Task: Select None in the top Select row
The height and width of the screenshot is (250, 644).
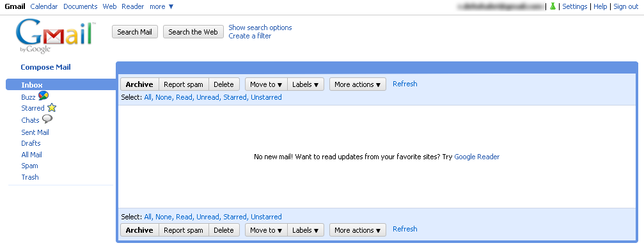Action: [x=164, y=97]
